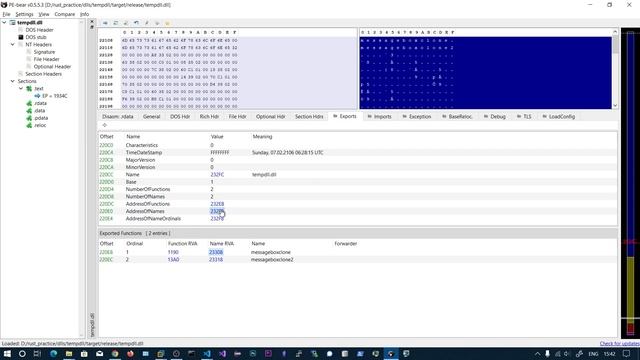Select the tempdll.dll file icon in tree
Screen dimensions: 640x360
pyautogui.click(x=12, y=22)
